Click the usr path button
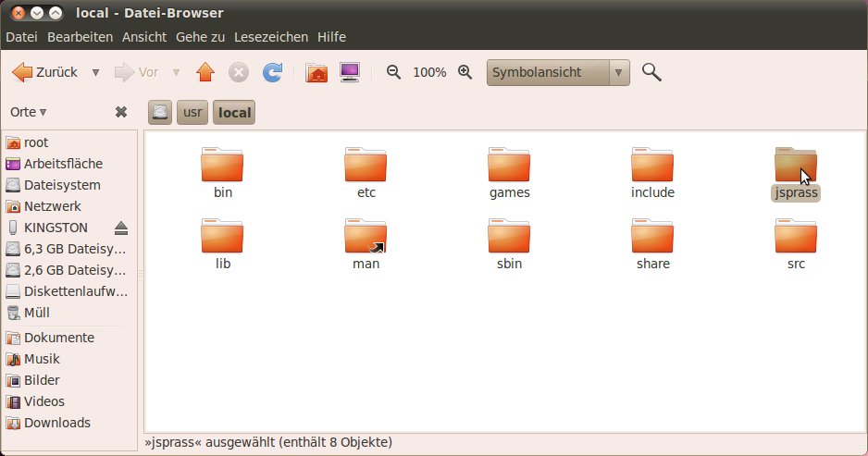 pos(192,113)
